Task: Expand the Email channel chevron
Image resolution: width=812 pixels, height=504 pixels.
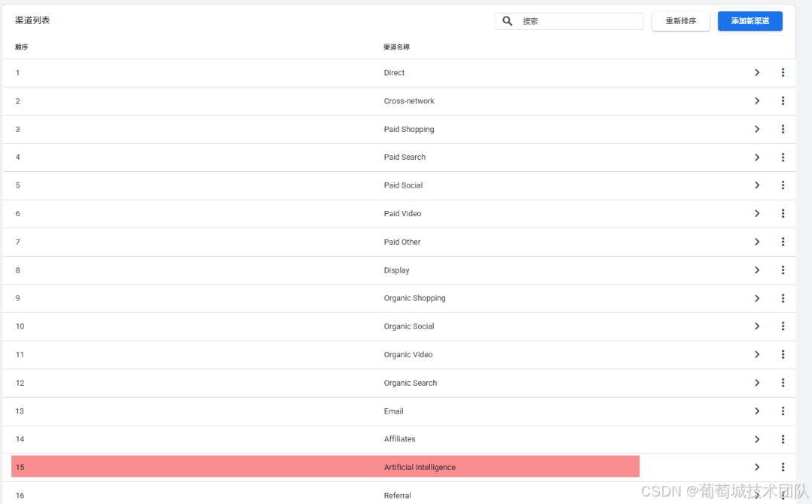Action: click(x=757, y=411)
